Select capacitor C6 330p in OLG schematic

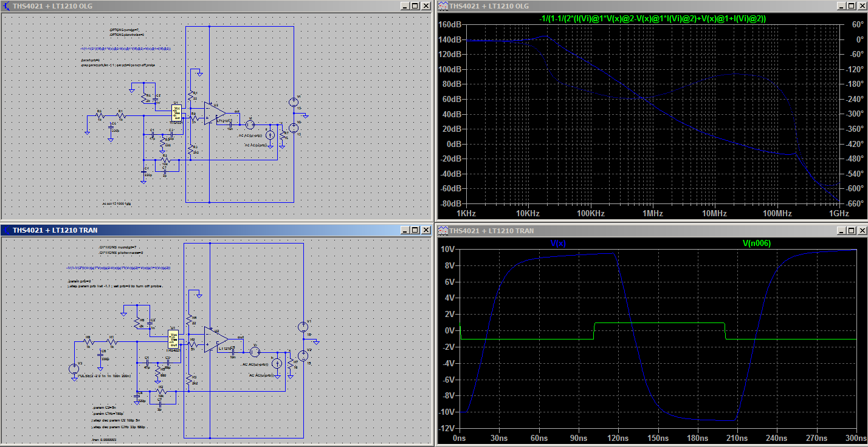(x=111, y=127)
